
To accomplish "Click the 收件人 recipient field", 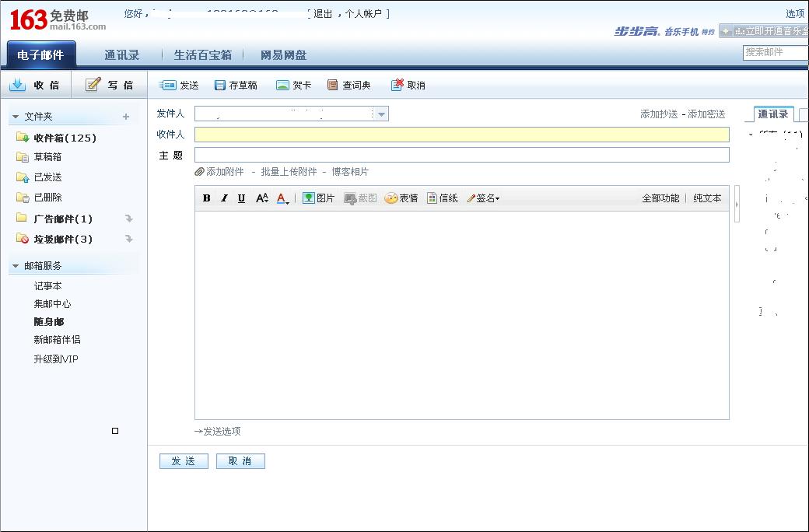I will (462, 135).
